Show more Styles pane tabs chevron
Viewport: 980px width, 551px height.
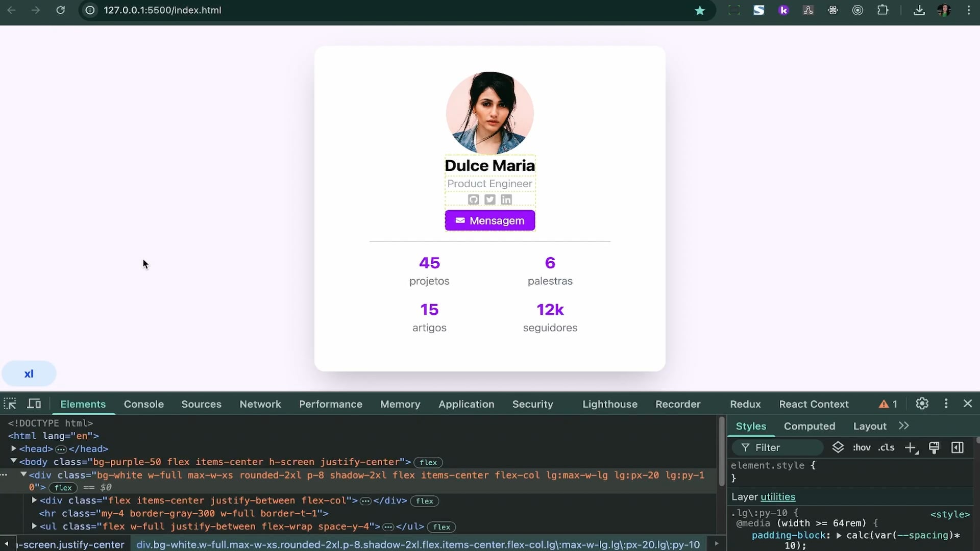(x=904, y=426)
